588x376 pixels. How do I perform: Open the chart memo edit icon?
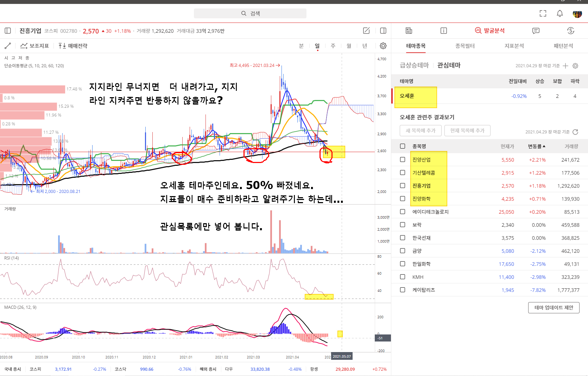(366, 31)
